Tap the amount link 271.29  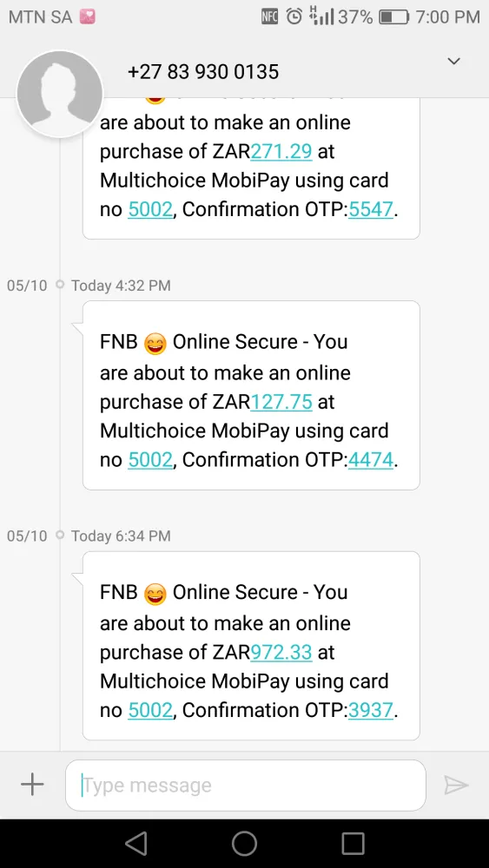[x=281, y=151]
